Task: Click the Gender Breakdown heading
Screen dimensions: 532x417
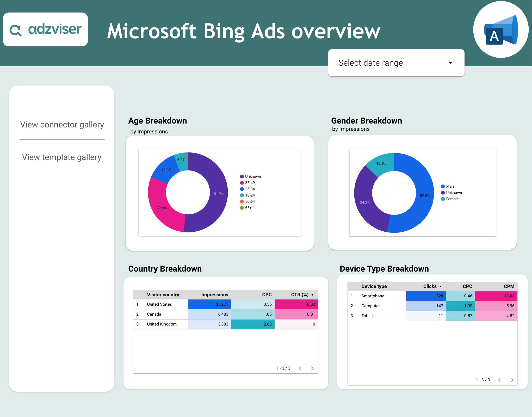Action: [367, 121]
